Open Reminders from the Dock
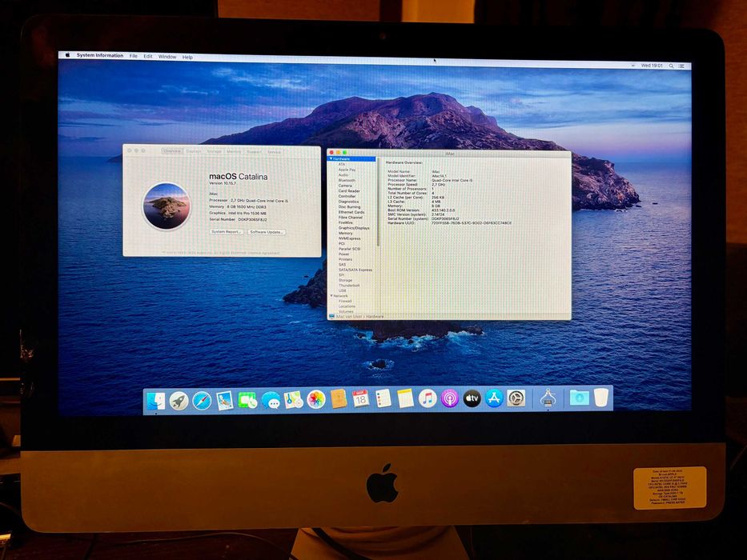 pos(383,398)
